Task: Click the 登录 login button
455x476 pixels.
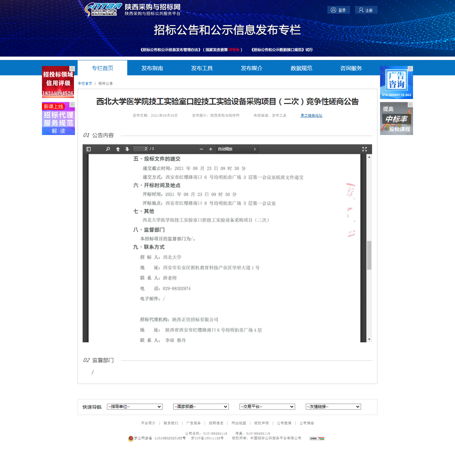Action: 338,10
